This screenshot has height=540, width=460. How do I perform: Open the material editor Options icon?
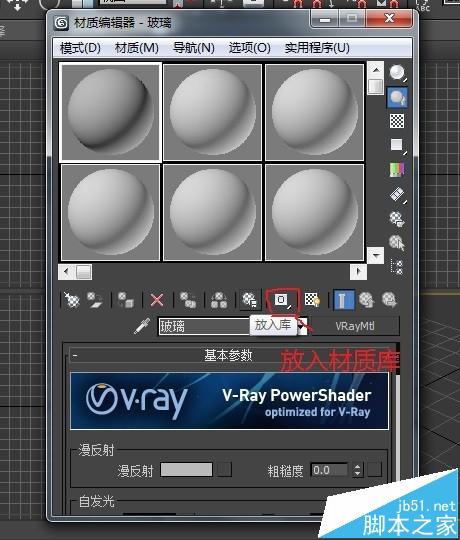coord(397,219)
